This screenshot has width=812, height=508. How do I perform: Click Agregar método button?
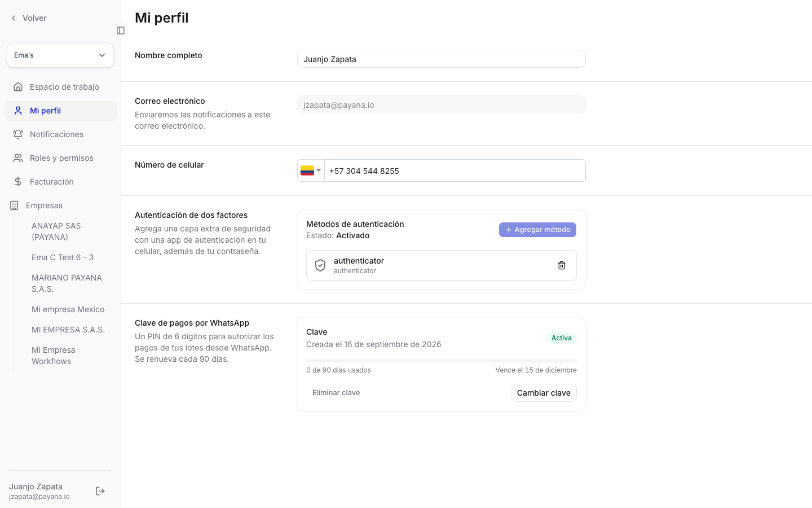tap(537, 230)
